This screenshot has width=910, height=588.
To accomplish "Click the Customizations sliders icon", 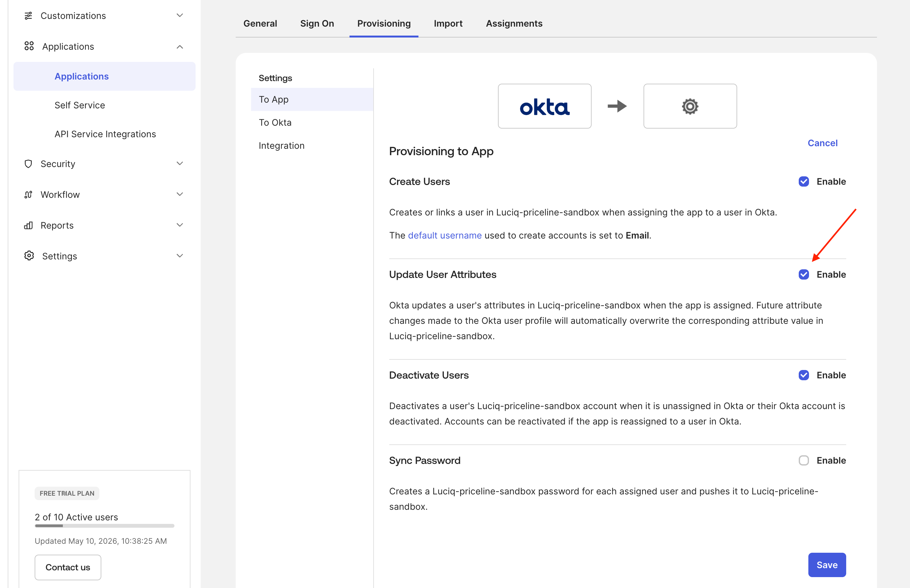I will [28, 16].
